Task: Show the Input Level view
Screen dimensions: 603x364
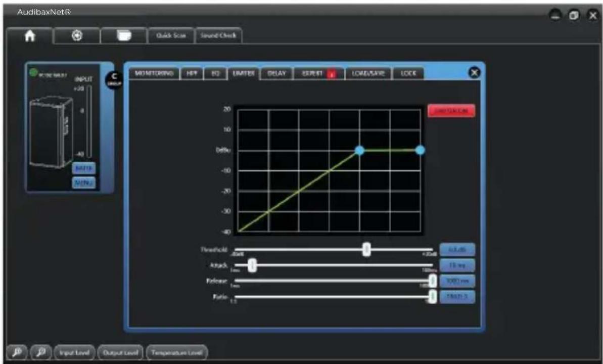Action: (75, 352)
